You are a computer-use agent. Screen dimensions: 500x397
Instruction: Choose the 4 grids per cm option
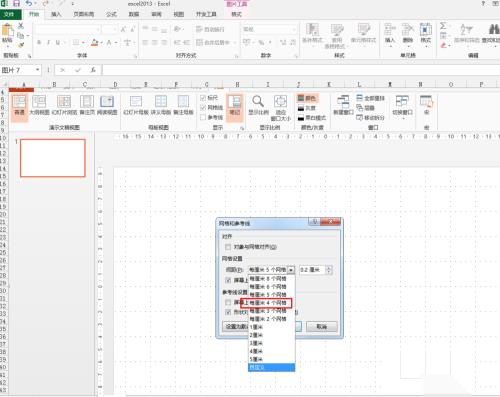point(272,303)
